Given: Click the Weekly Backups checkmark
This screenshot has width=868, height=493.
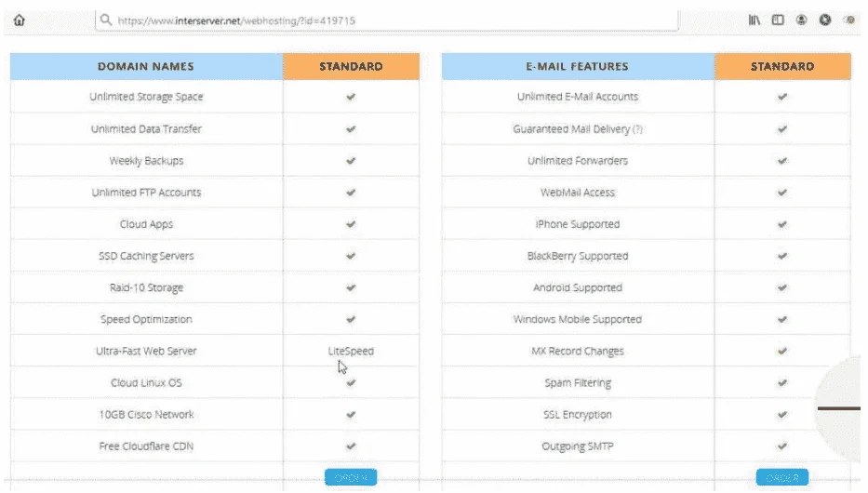Looking at the screenshot, I should pyautogui.click(x=351, y=161).
